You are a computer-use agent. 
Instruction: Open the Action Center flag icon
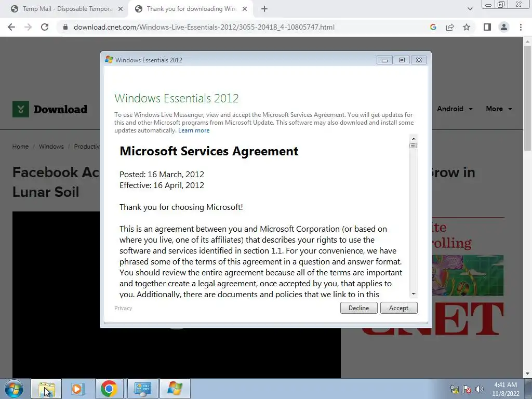tap(467, 389)
